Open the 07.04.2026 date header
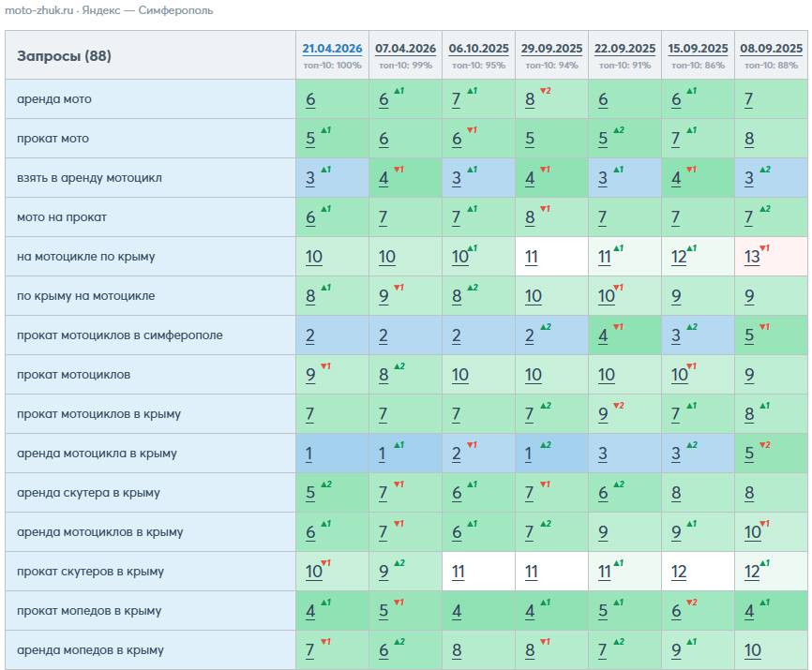The height and width of the screenshot is (670, 812). 405,49
